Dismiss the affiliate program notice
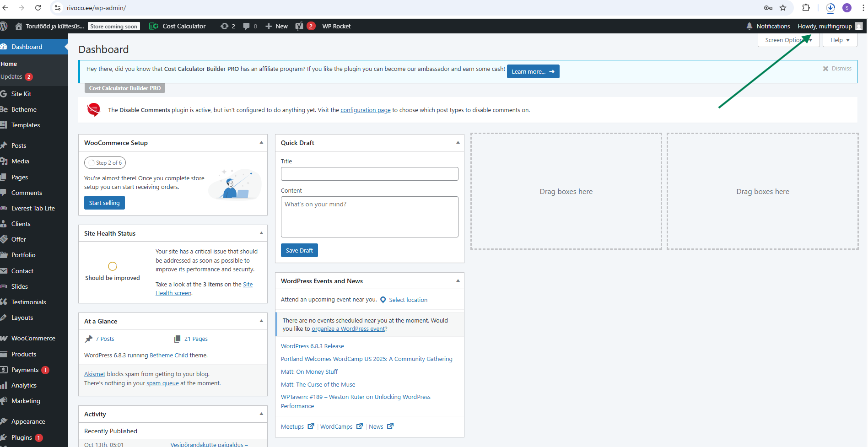The width and height of the screenshot is (868, 447). 837,69
